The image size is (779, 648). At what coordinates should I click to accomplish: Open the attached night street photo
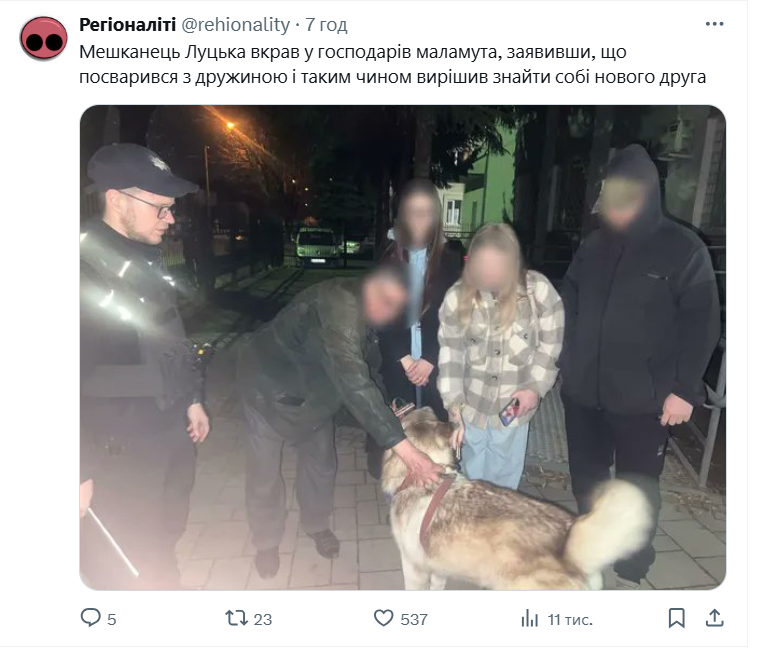coord(402,347)
